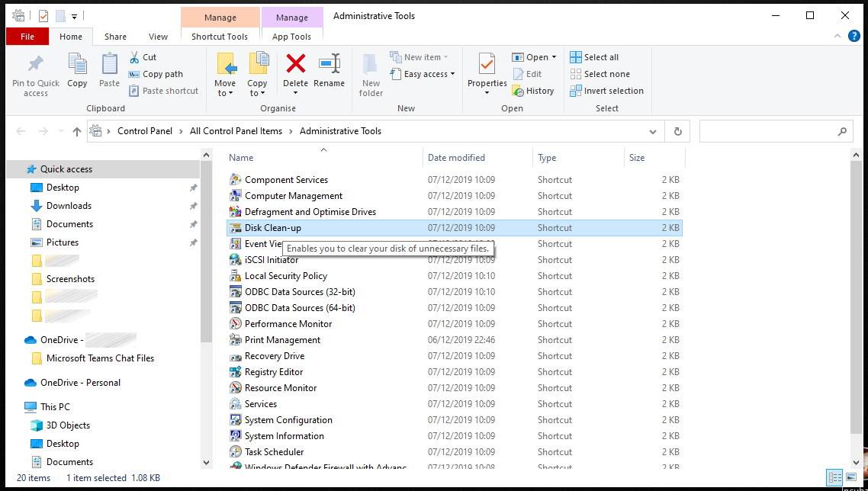Click the Rename ribbon icon
The height and width of the screenshot is (491, 868).
(x=329, y=64)
